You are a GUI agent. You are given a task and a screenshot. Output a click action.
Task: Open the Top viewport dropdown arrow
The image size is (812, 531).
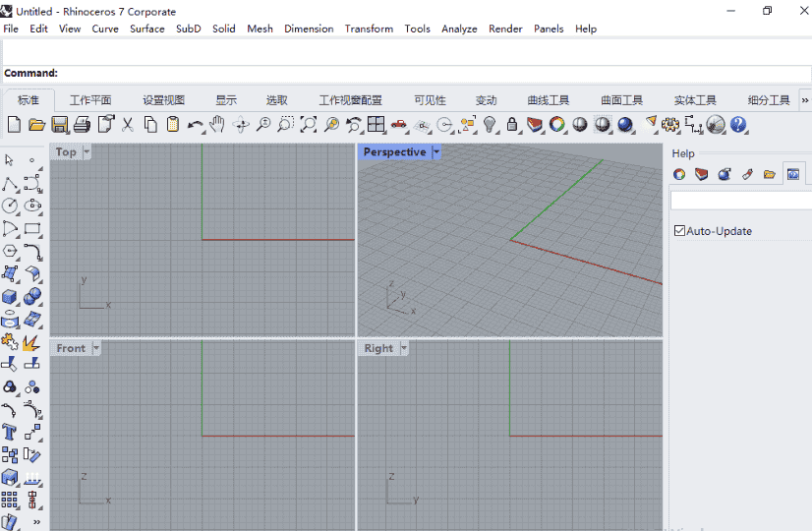point(87,152)
